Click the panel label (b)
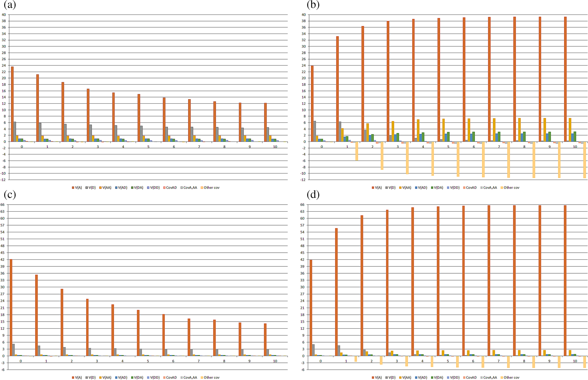Viewport: 588px width, 380px height. tap(313, 5)
